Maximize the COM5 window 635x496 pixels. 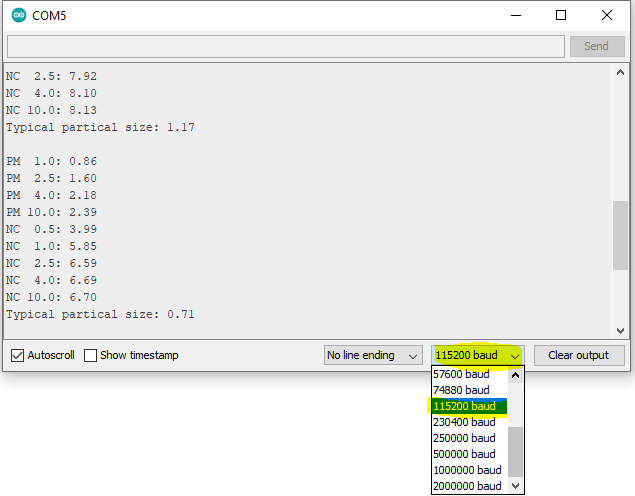tap(561, 15)
